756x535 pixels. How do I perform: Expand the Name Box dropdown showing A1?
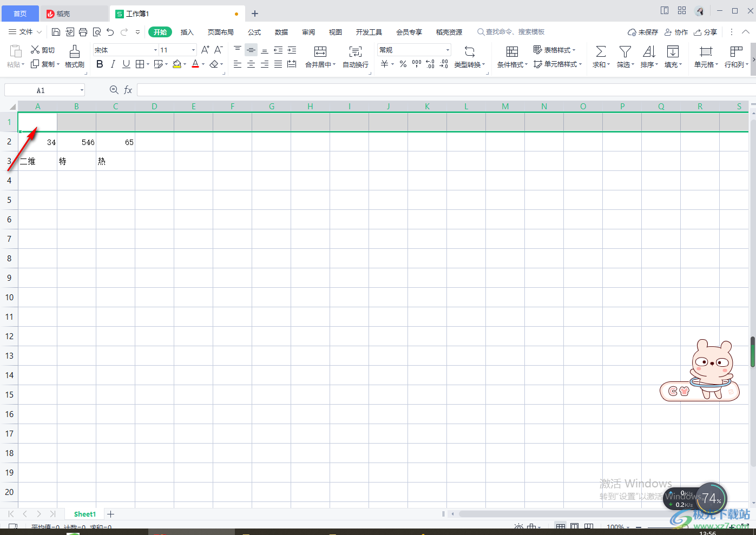tap(82, 90)
